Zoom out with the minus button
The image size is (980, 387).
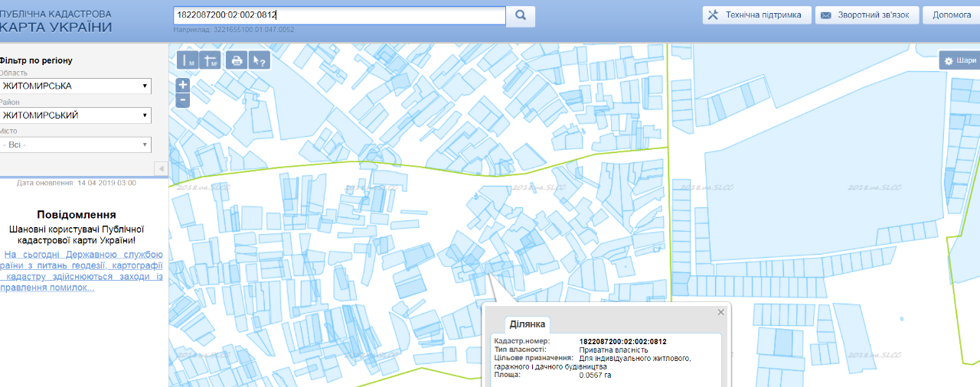183,100
